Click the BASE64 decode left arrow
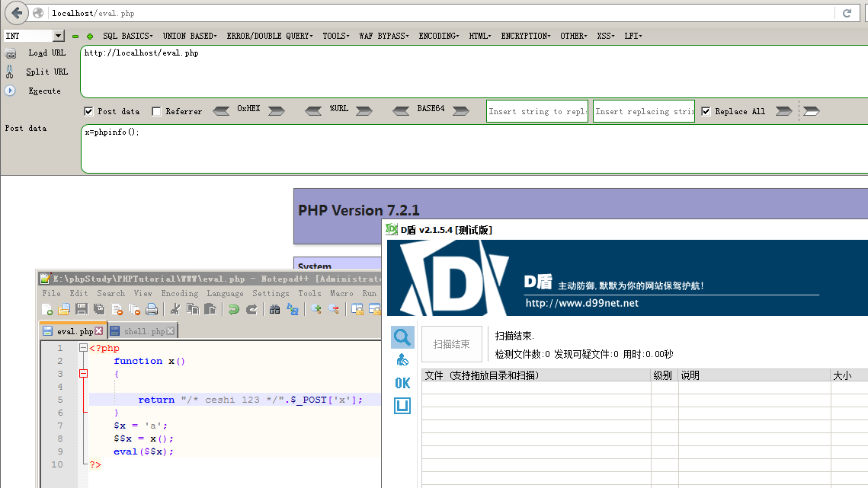 [x=401, y=110]
